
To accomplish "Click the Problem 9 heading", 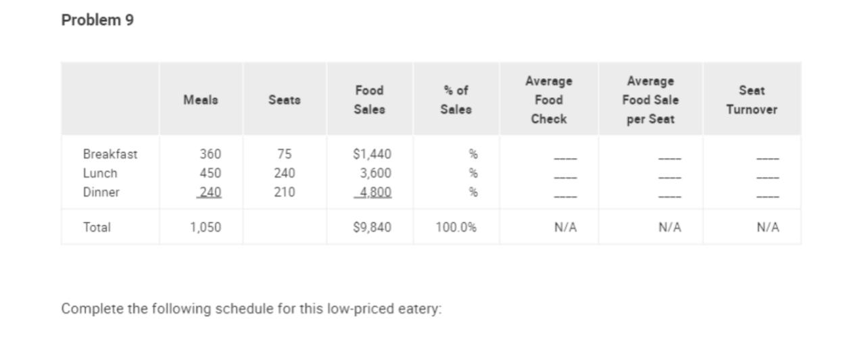I will coord(97,20).
